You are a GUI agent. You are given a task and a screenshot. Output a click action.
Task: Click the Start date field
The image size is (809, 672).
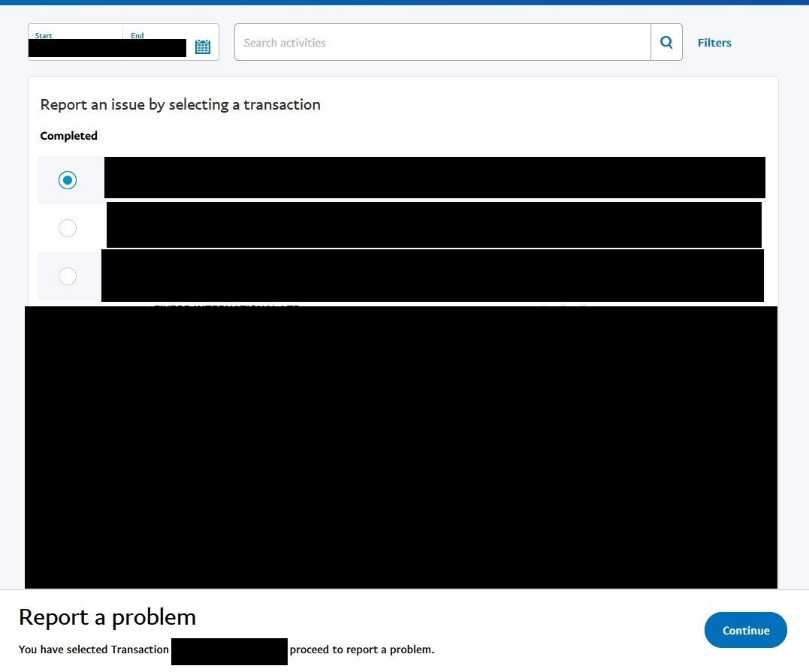coord(76,42)
